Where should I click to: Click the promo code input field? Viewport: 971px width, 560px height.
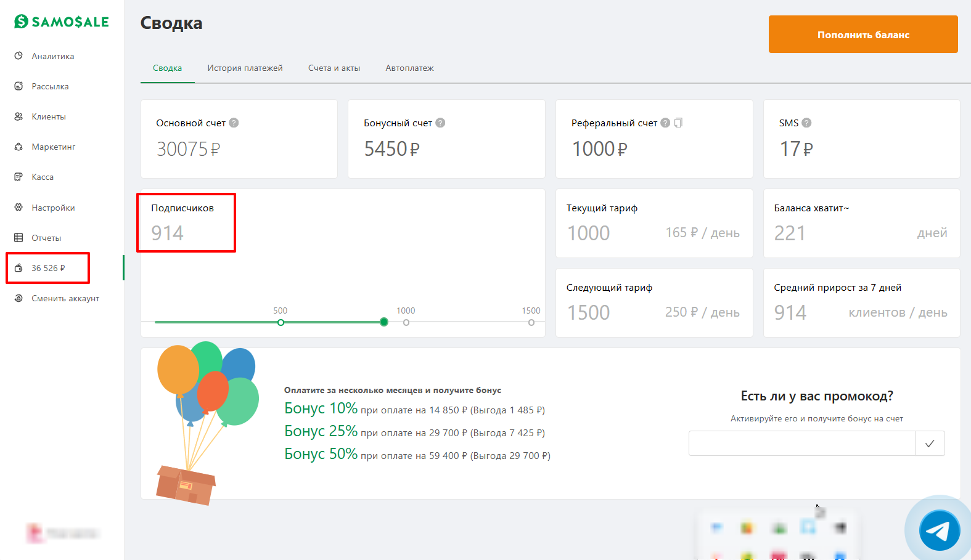pos(801,444)
